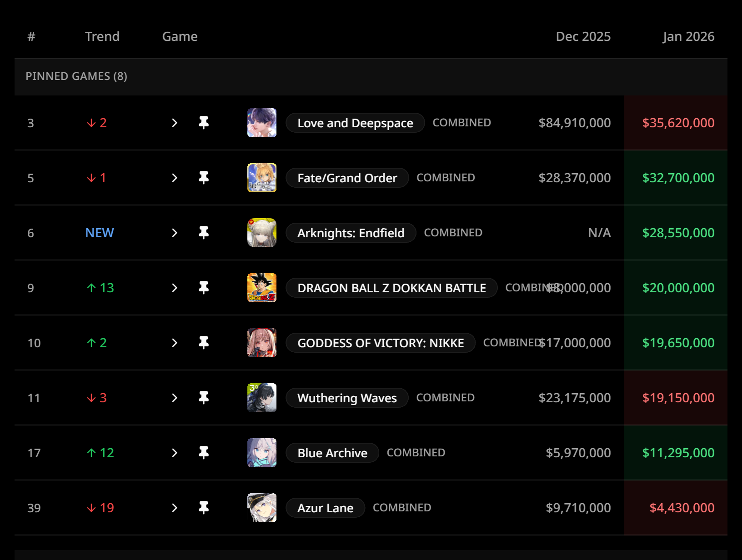
Task: Click the Fate/Grand Order name pill
Action: click(347, 178)
